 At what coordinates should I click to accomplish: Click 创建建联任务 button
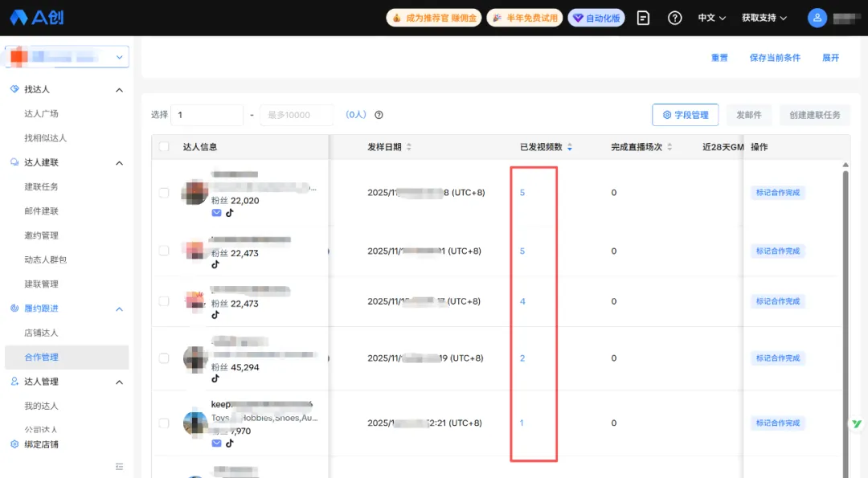pyautogui.click(x=815, y=115)
